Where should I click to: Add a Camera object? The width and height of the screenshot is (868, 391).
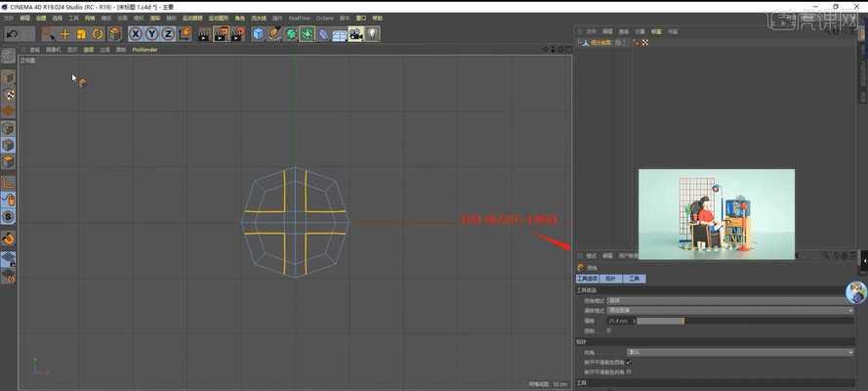point(355,34)
